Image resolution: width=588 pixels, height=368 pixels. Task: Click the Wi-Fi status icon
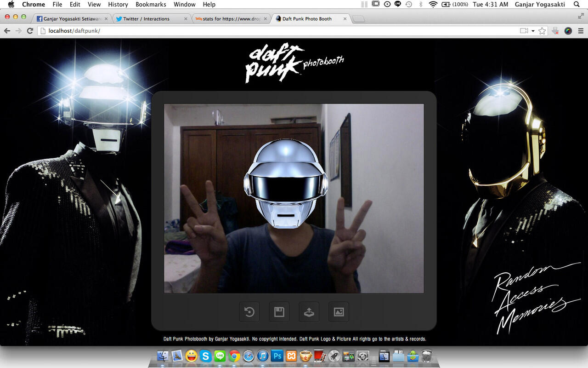point(433,4)
